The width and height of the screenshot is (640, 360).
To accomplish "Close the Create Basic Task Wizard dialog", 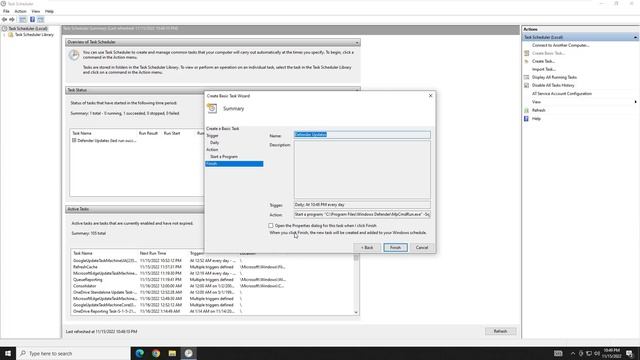I will point(430,96).
